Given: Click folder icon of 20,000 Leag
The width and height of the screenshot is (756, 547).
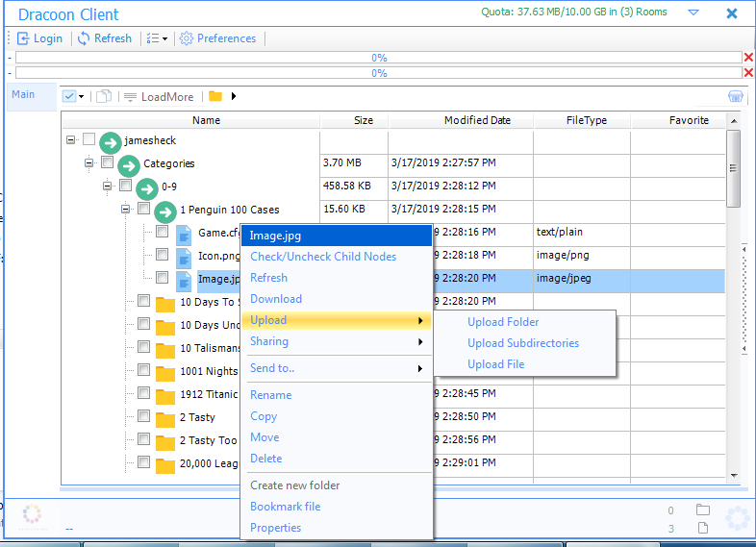Looking at the screenshot, I should click(x=165, y=466).
